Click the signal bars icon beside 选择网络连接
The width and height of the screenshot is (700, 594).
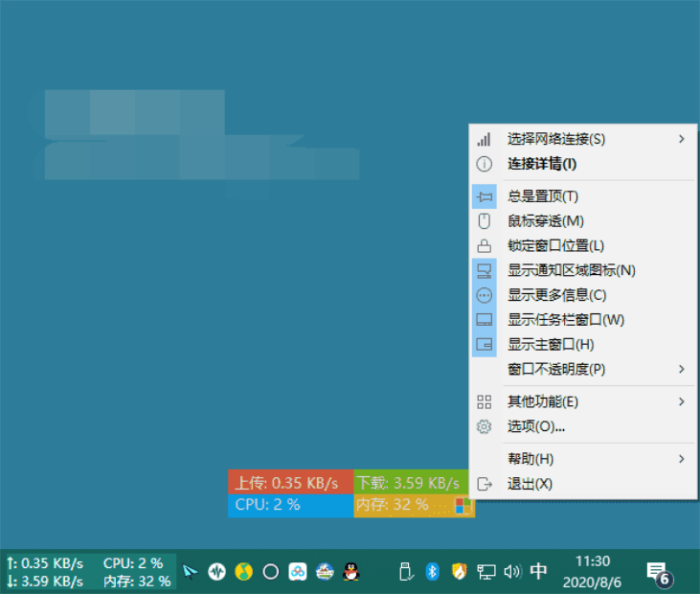coord(484,139)
